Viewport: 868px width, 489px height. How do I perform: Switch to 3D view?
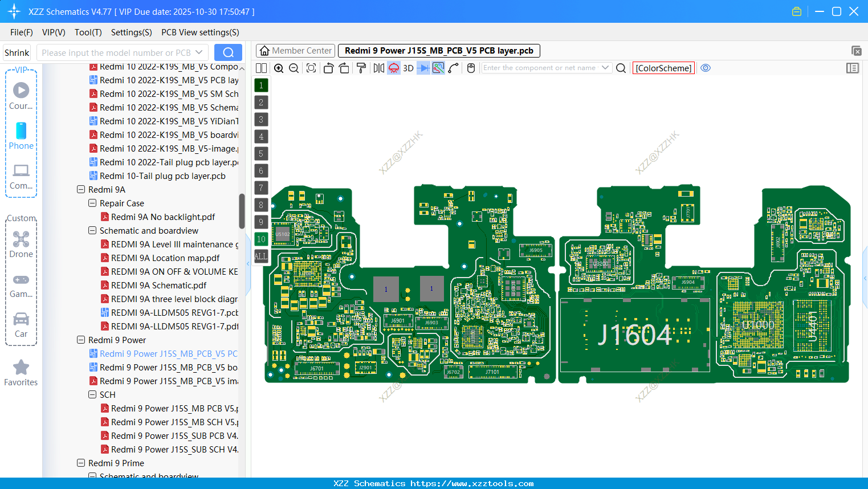tap(408, 68)
